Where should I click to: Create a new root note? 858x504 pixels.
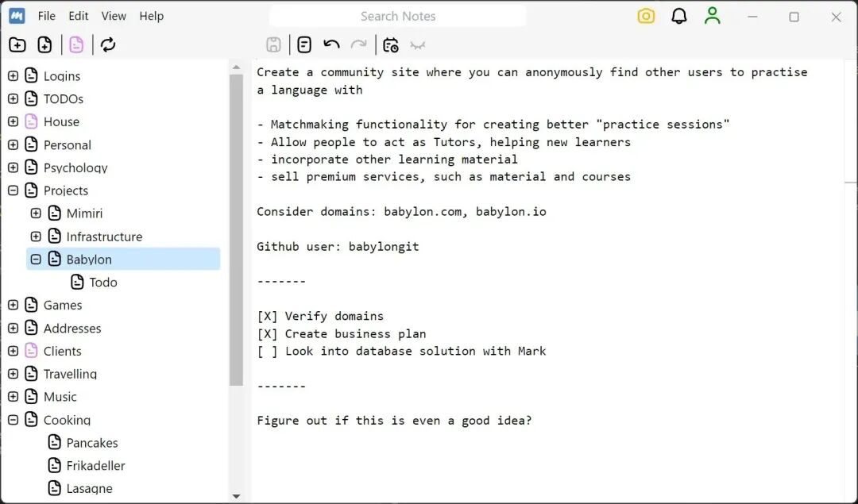click(17, 44)
